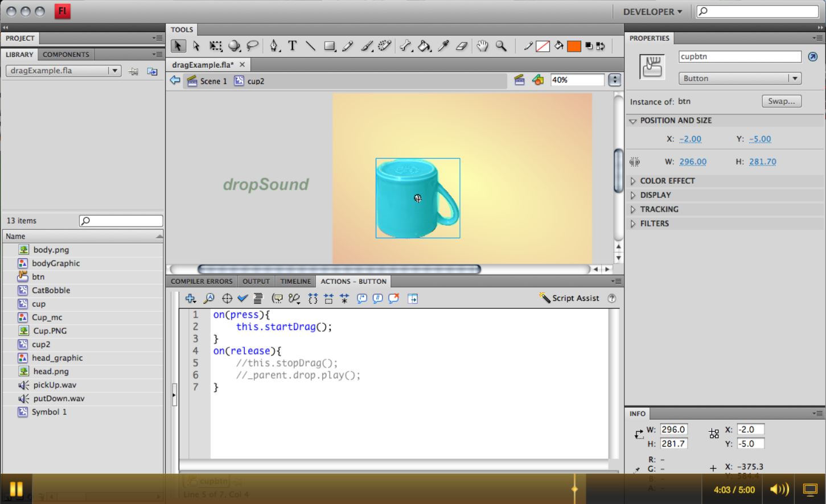Insert a target path

[227, 298]
